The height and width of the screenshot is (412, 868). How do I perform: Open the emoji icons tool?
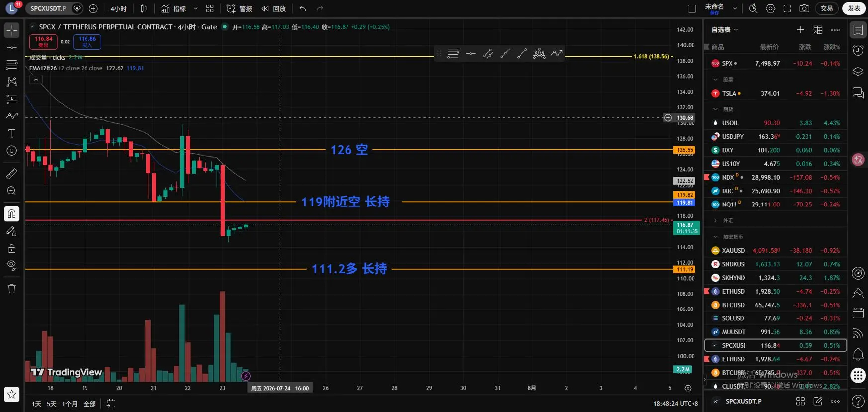coord(12,151)
